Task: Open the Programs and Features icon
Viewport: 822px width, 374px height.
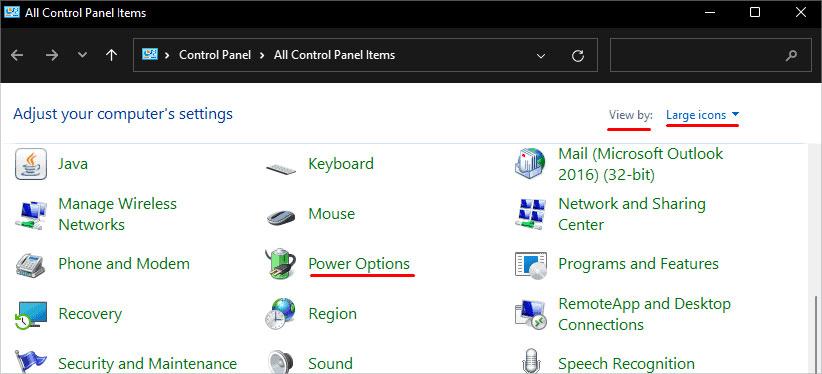Action: pyautogui.click(x=531, y=265)
